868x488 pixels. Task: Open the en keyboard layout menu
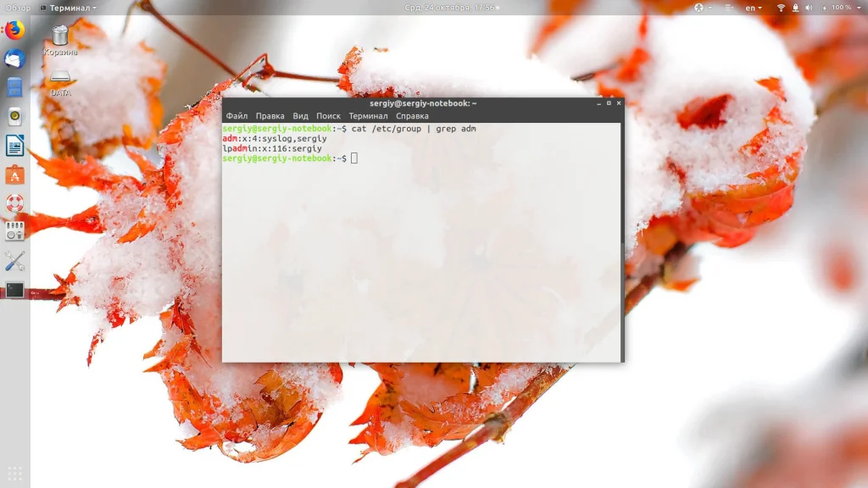[x=754, y=8]
